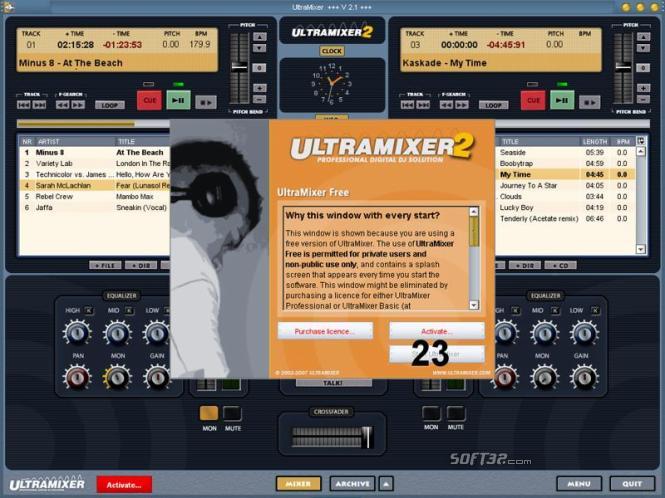Skip to next track on right deck
This screenshot has width=665, height=498.
(423, 105)
